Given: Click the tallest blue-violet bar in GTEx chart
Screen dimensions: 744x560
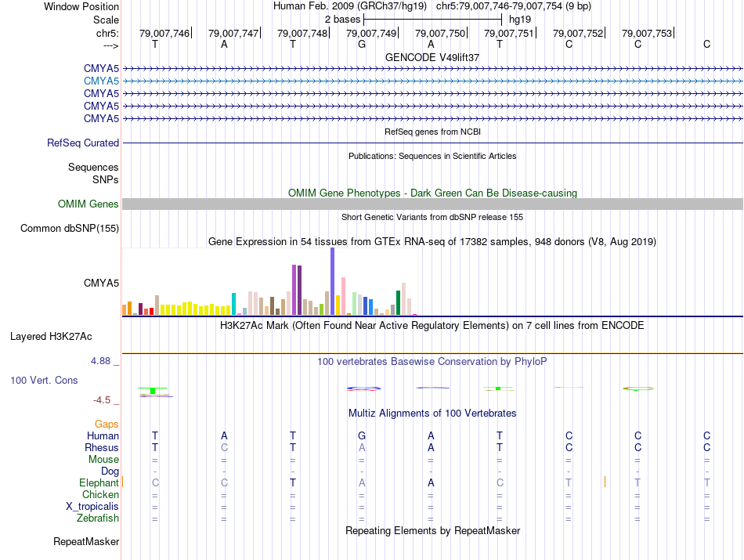Looking at the screenshot, I should (x=332, y=281).
